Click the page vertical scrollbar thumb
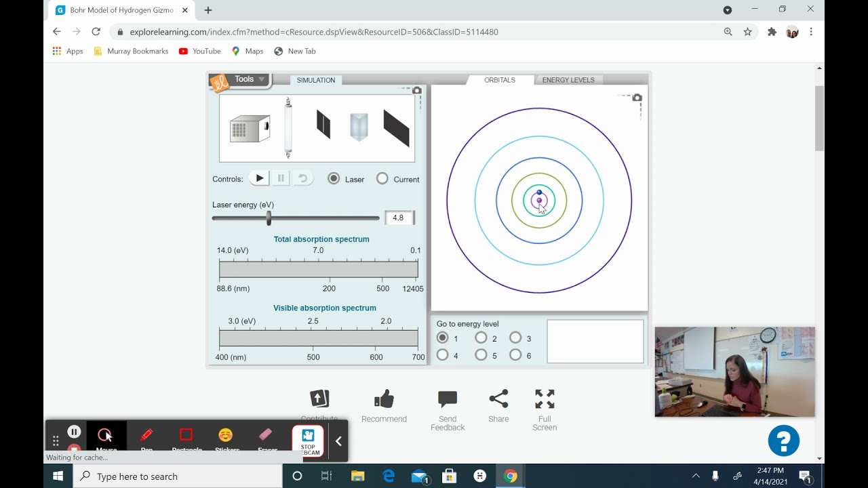The height and width of the screenshot is (488, 868). pyautogui.click(x=819, y=118)
